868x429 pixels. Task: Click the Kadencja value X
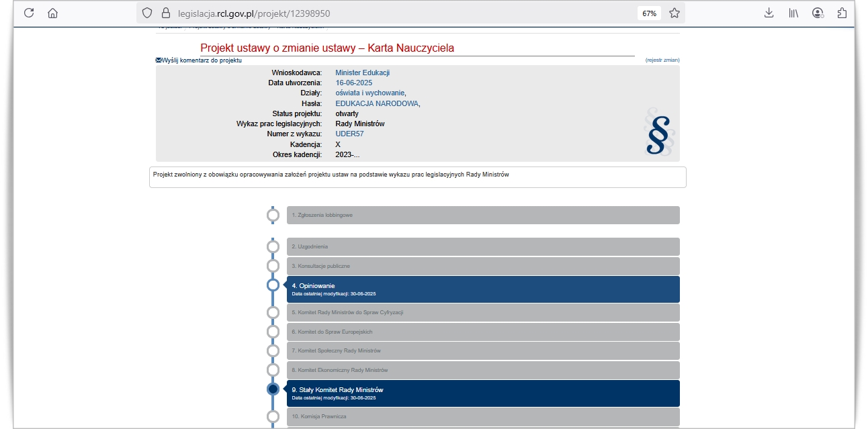[x=338, y=144]
